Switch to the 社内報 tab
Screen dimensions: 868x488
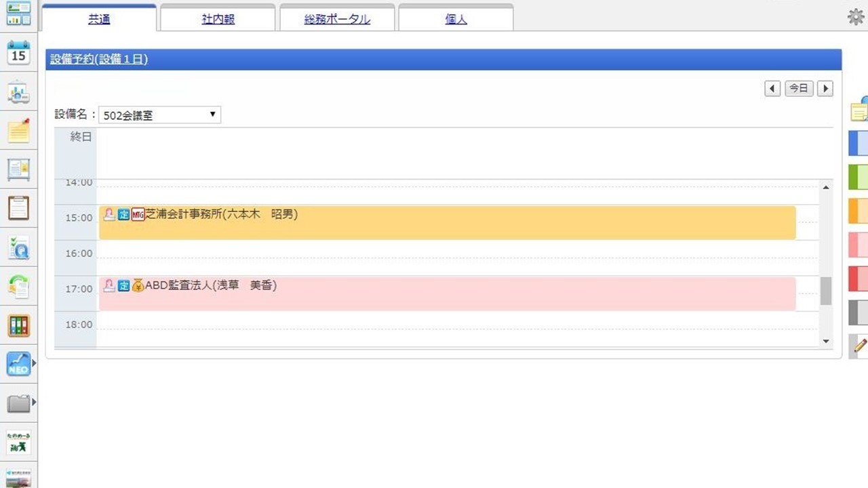coord(218,20)
